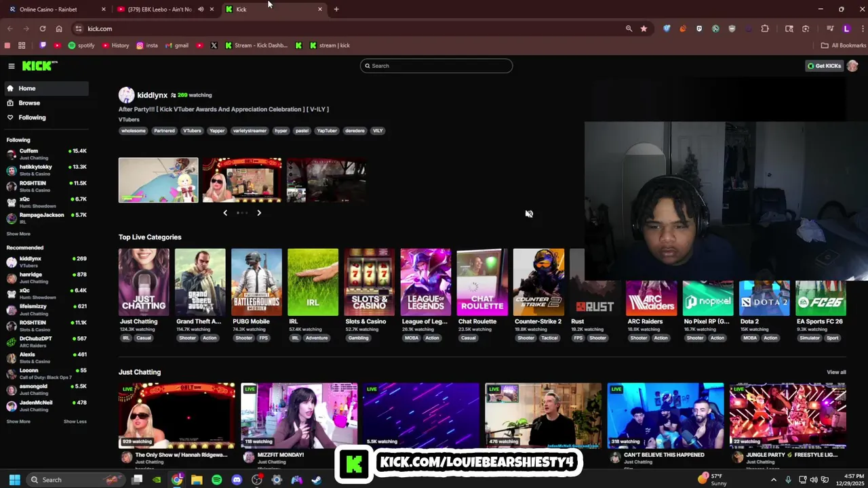This screenshot has width=868, height=488.
Task: Click the Windows taskbar search box
Action: [76, 480]
